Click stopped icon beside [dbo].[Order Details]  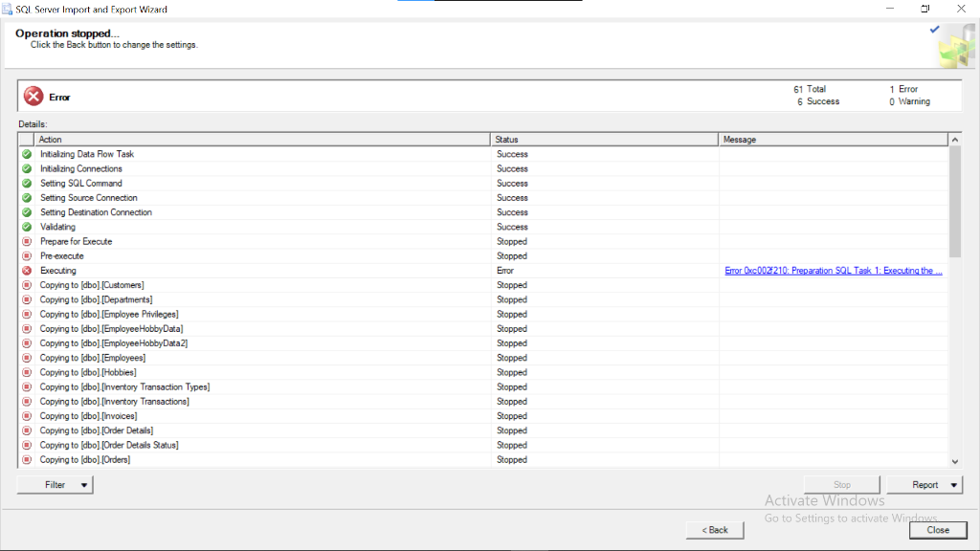pos(27,431)
